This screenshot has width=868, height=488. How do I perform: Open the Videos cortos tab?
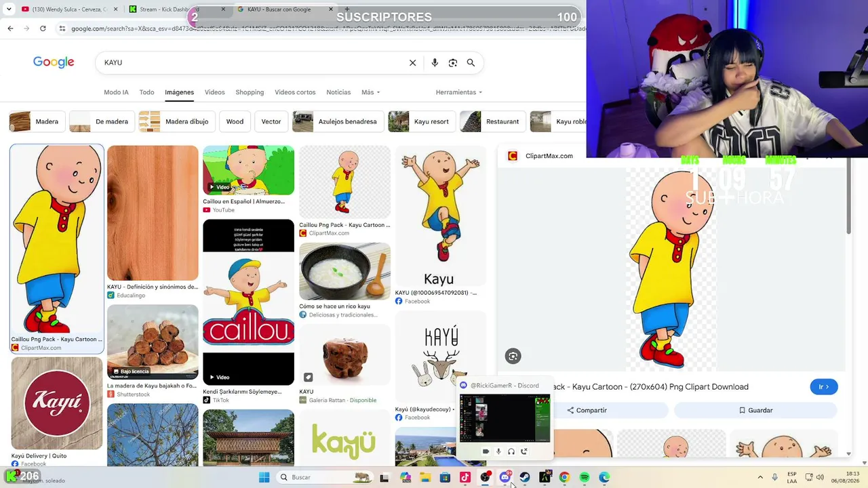pyautogui.click(x=295, y=92)
